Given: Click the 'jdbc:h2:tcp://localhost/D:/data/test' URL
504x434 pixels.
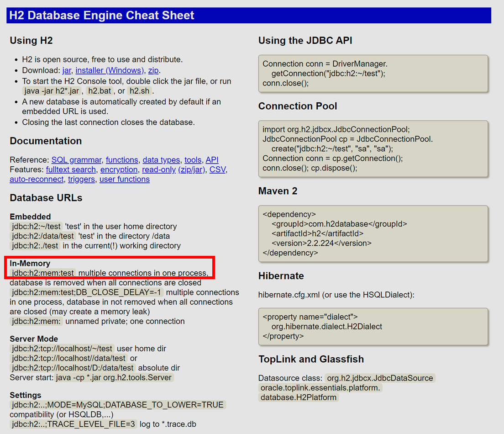Looking at the screenshot, I should click(73, 368).
